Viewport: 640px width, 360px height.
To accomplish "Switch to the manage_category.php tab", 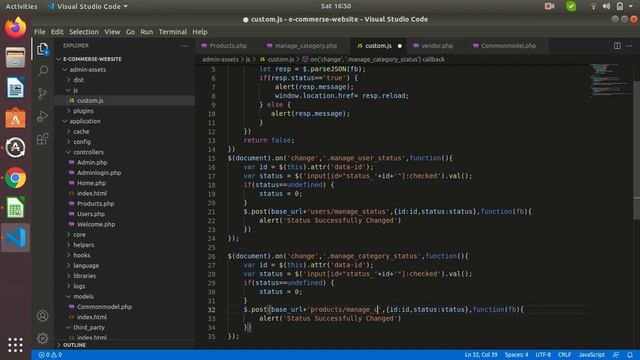I will point(305,46).
